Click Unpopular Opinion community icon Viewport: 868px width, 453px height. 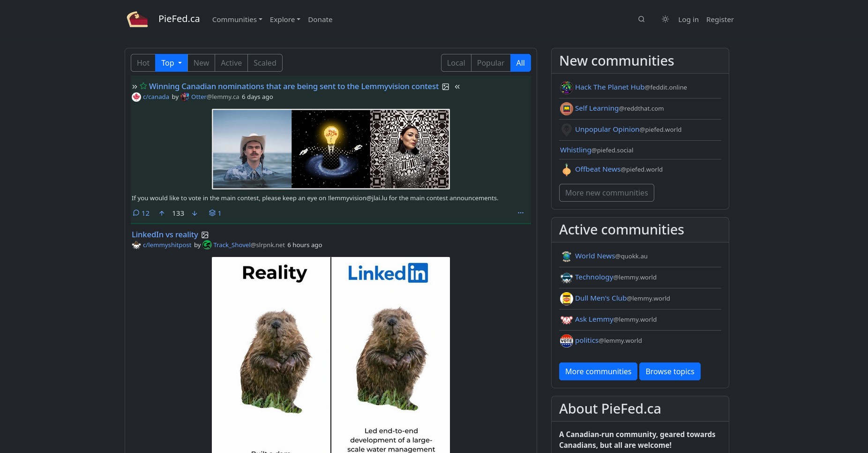point(567,130)
